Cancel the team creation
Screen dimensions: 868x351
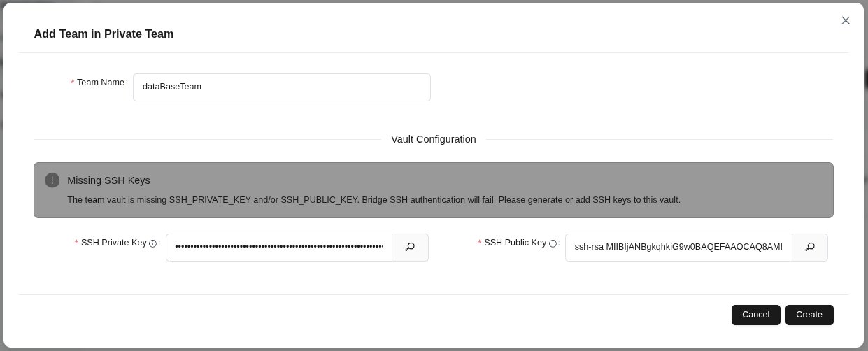pyautogui.click(x=755, y=315)
